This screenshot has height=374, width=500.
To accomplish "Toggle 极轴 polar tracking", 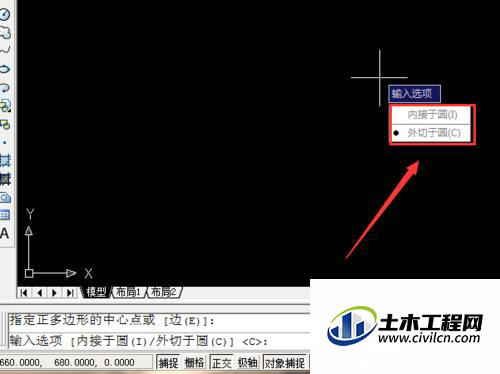I will [247, 362].
